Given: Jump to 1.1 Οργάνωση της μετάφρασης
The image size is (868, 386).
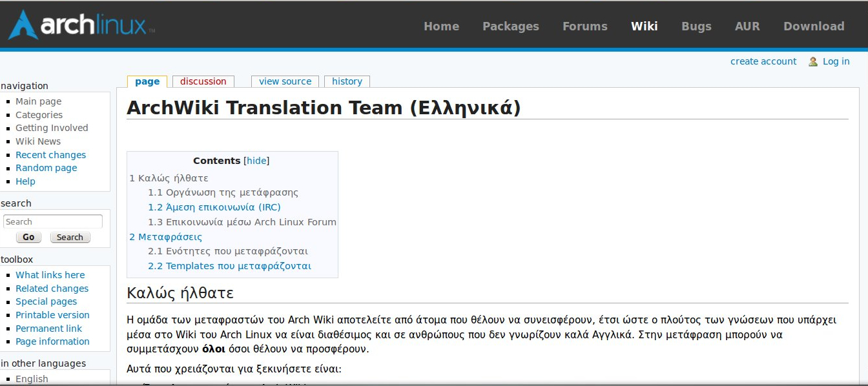Looking at the screenshot, I should [x=223, y=192].
